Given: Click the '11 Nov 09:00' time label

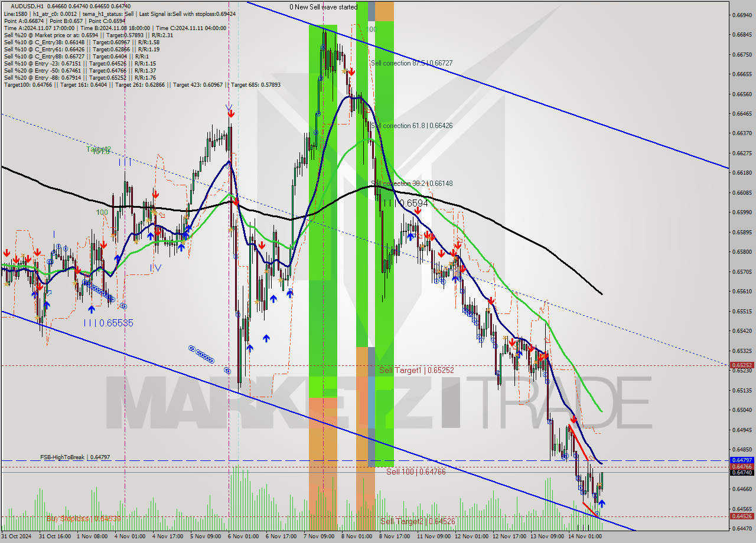Looking at the screenshot, I should (x=434, y=537).
